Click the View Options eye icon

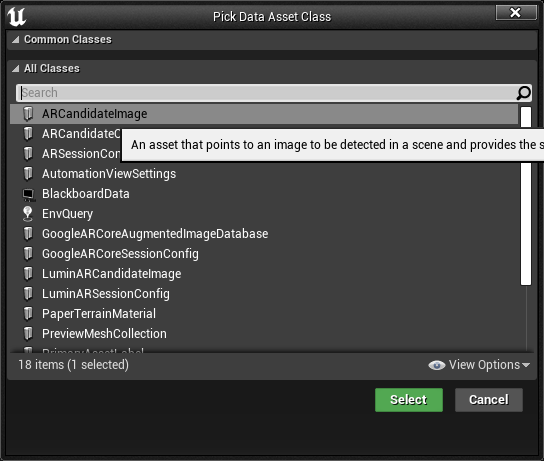point(436,365)
